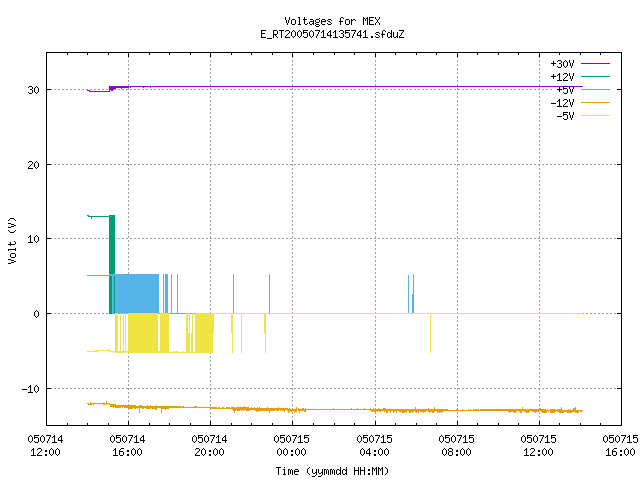Click the y-axis tick value 0
Viewport: 640px width, 480px height.
[x=36, y=314]
